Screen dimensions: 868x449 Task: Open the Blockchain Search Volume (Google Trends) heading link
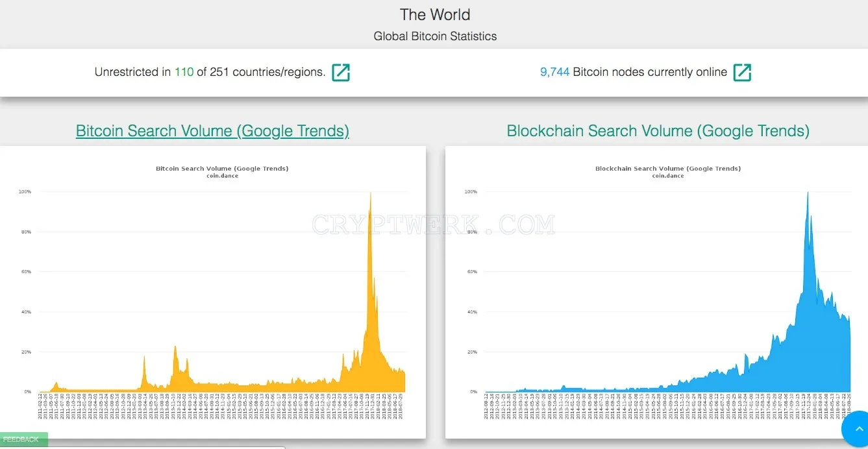pos(658,130)
